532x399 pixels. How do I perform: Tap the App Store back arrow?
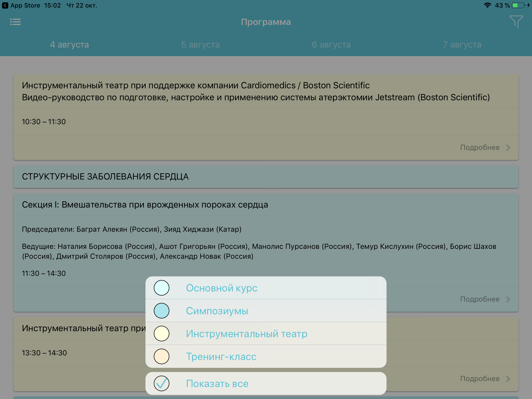click(x=5, y=5)
